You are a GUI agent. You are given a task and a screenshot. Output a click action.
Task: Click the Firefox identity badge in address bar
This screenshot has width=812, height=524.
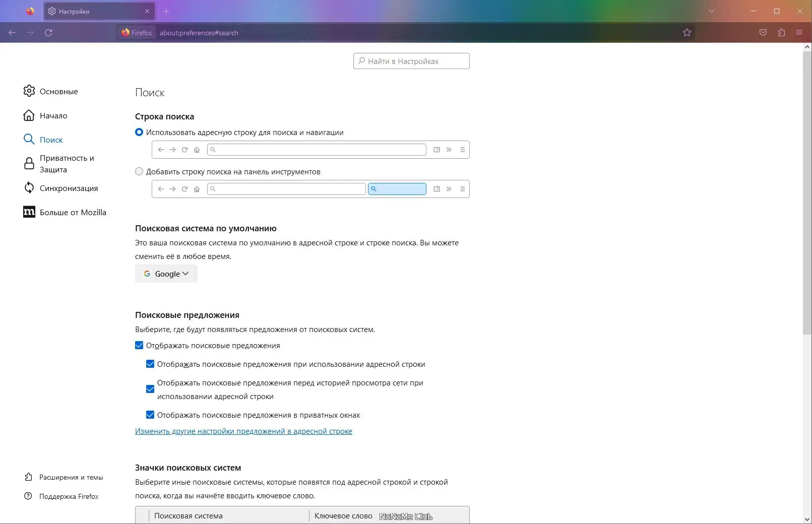click(137, 33)
